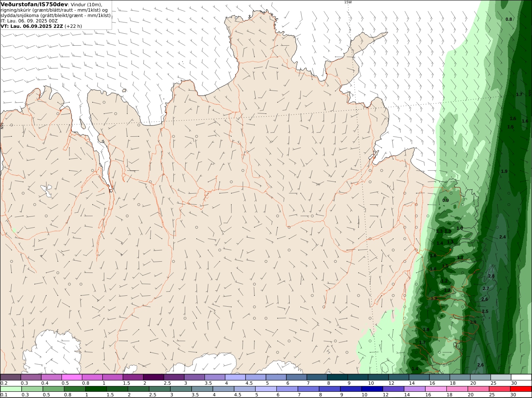
Task: Pick 7–8 violet-blue rain scale swatch
Action: click(x=308, y=389)
